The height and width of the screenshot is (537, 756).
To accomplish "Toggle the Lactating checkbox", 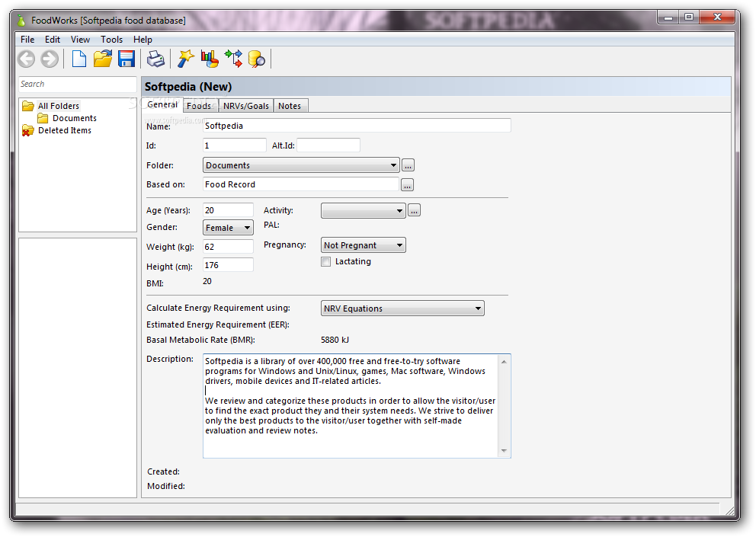I will (326, 262).
